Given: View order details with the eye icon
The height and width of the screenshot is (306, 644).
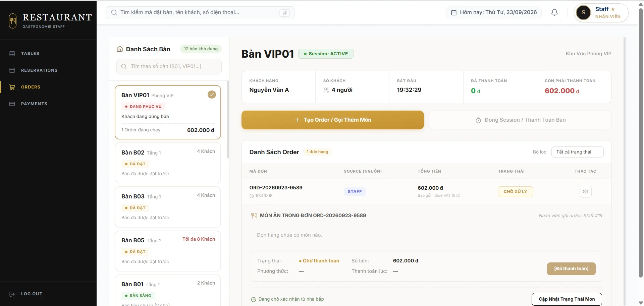Looking at the screenshot, I should tap(585, 192).
